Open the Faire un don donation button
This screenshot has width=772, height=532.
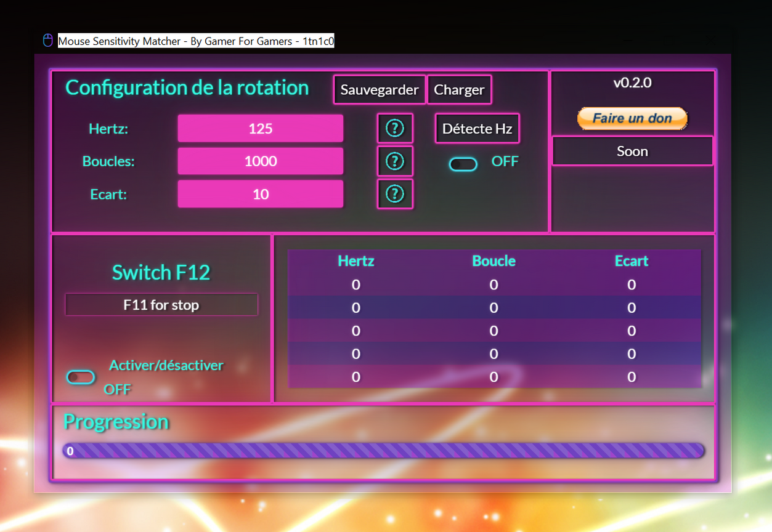(632, 118)
